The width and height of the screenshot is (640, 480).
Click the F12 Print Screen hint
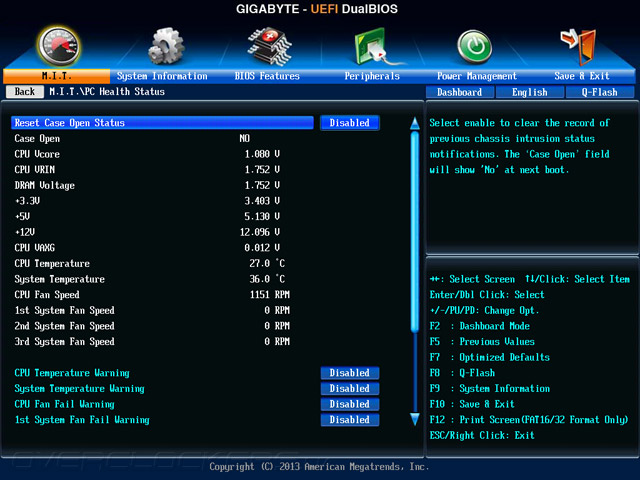529,420
